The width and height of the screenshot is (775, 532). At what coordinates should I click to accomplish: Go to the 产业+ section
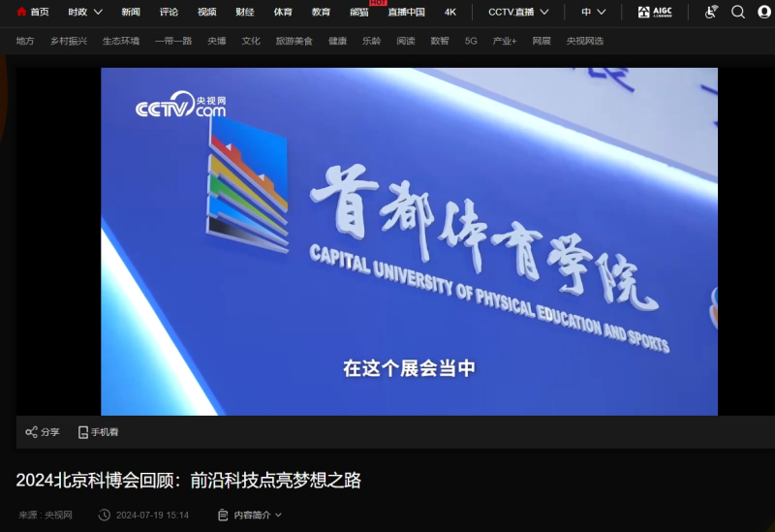point(504,41)
